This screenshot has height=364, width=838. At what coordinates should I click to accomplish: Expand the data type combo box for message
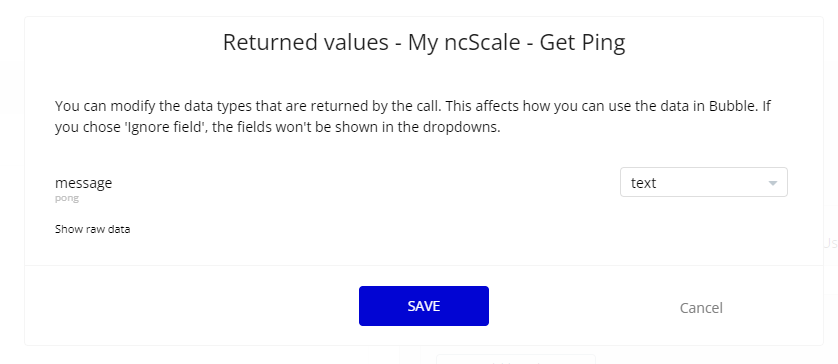[703, 182]
